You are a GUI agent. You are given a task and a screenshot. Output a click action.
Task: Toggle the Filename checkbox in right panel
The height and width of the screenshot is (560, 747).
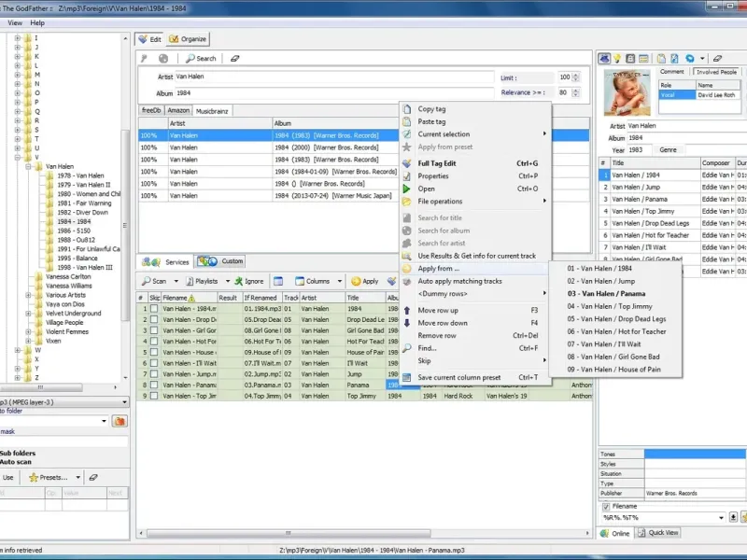[x=605, y=506]
